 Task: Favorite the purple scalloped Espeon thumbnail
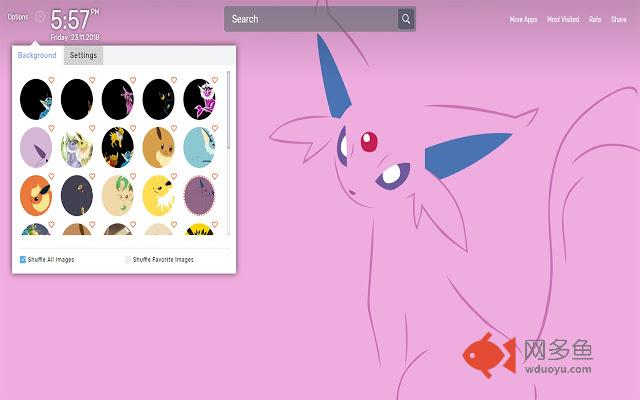215,176
